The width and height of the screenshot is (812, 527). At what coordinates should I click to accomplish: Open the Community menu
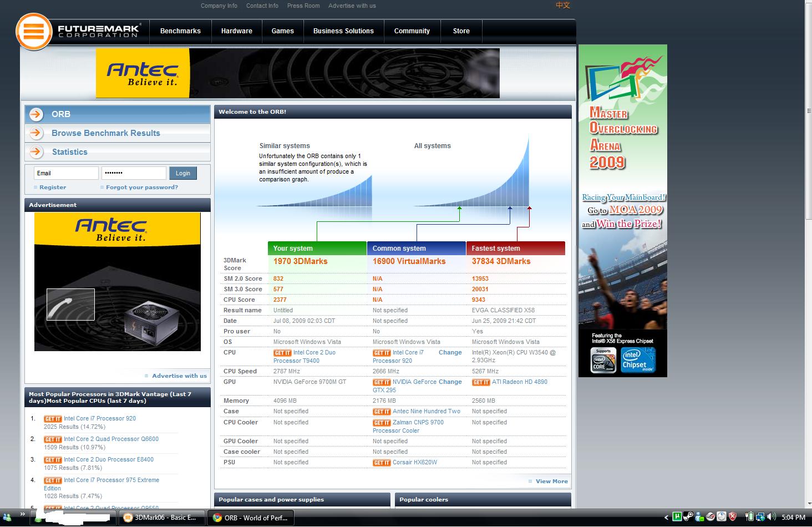coord(412,31)
